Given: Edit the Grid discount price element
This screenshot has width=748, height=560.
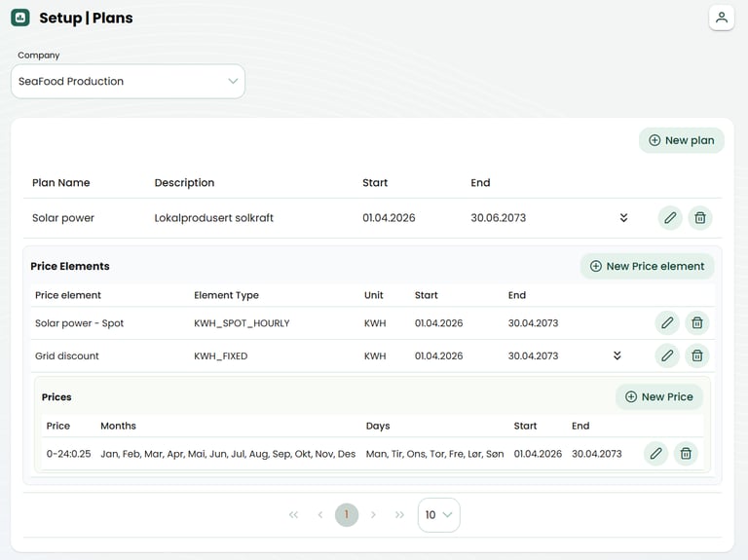Looking at the screenshot, I should [667, 356].
